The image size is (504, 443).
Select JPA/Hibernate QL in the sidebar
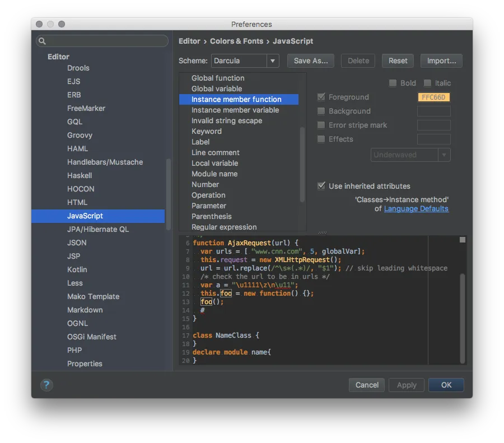(98, 230)
